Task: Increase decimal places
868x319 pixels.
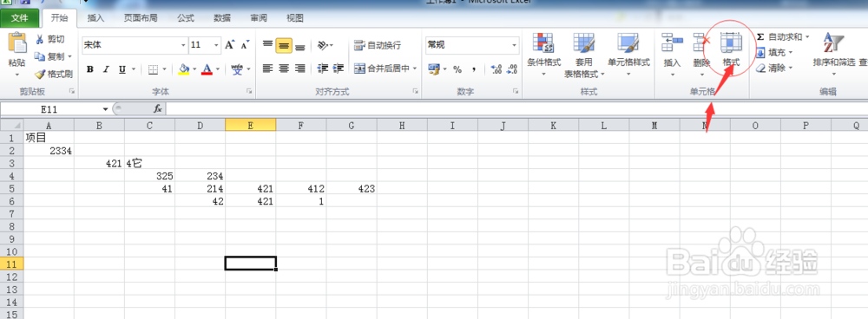Action: point(496,69)
